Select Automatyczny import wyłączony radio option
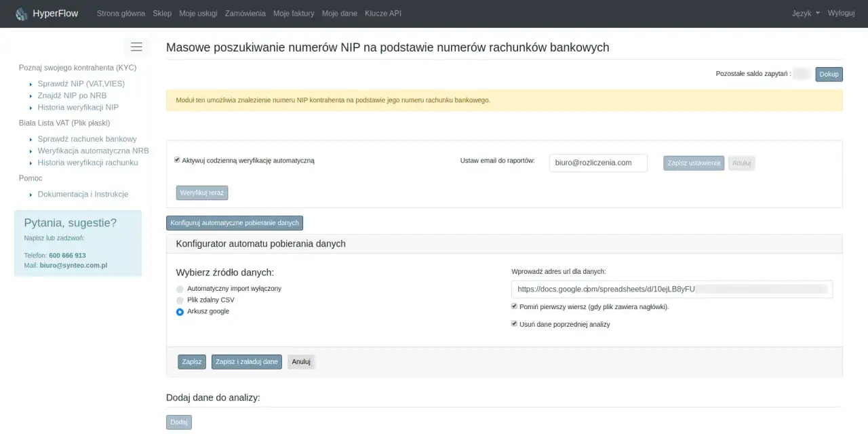Image resolution: width=868 pixels, height=440 pixels. (180, 289)
